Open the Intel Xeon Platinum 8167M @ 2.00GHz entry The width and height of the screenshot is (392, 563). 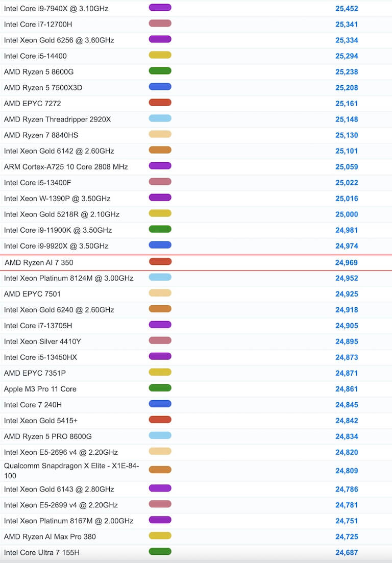(68, 521)
